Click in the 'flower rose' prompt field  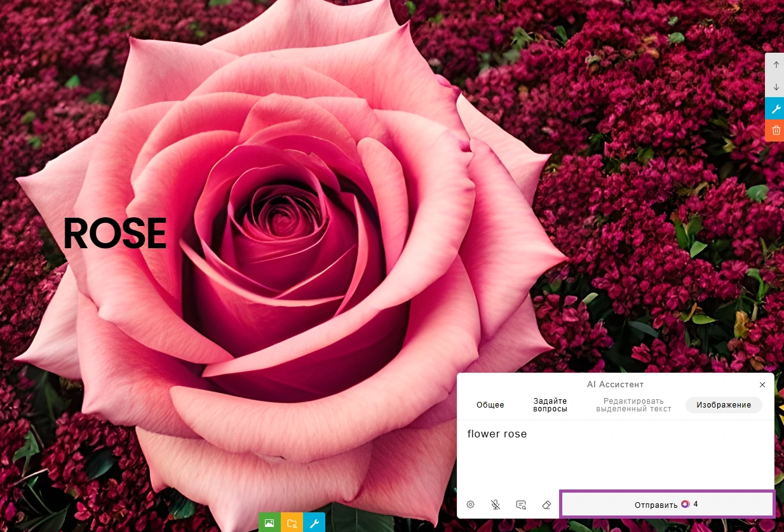click(x=616, y=455)
